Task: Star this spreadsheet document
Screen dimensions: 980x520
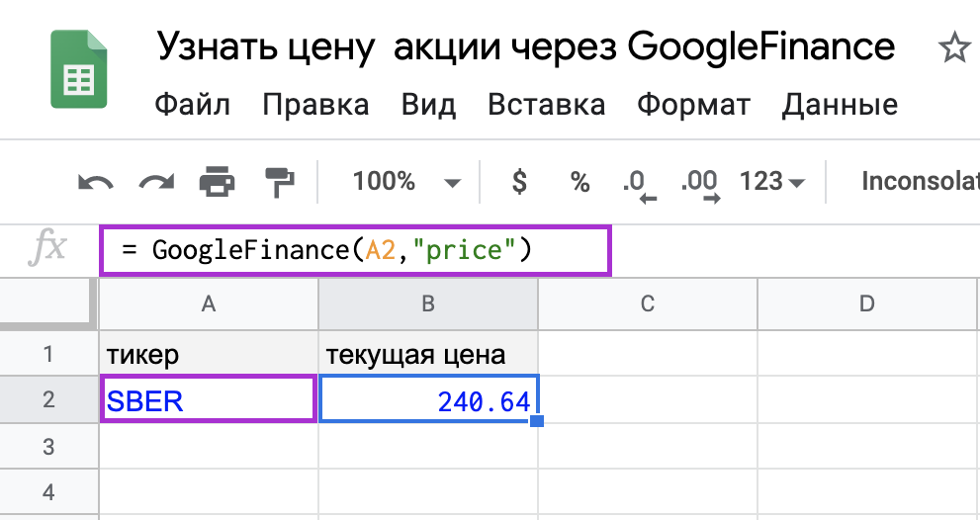Action: click(953, 48)
